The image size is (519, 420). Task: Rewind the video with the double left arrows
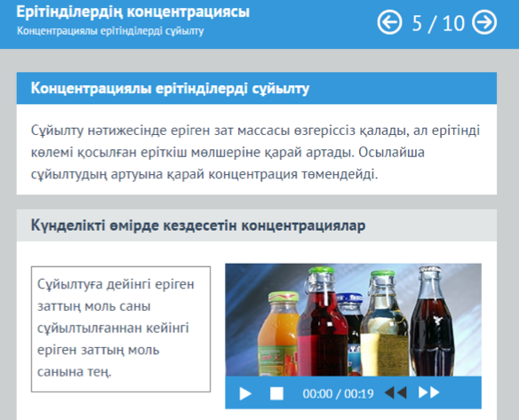[x=395, y=392]
